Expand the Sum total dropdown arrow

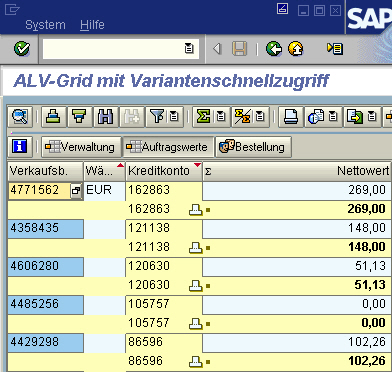coord(221,117)
